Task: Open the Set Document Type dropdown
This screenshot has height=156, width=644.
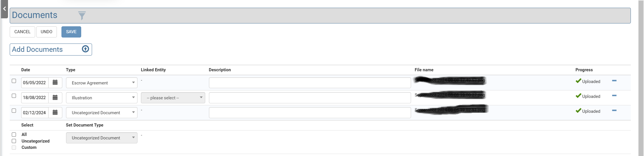Action: 101,138
